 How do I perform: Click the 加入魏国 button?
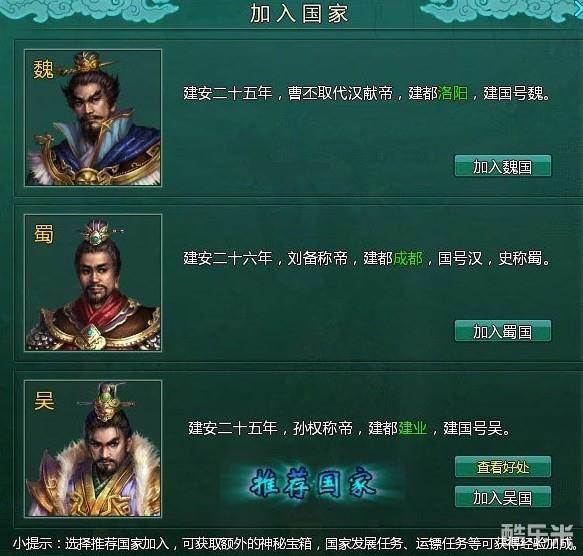(x=503, y=166)
